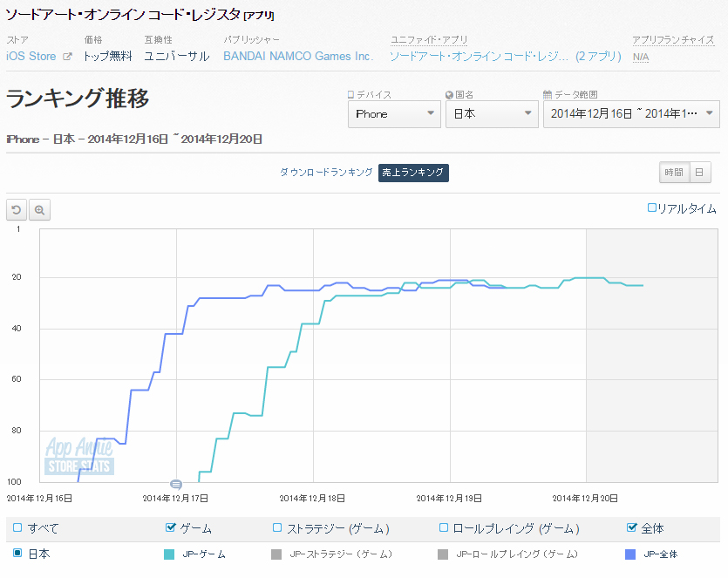Click the 2014年12月16日 axis date label

(x=39, y=498)
